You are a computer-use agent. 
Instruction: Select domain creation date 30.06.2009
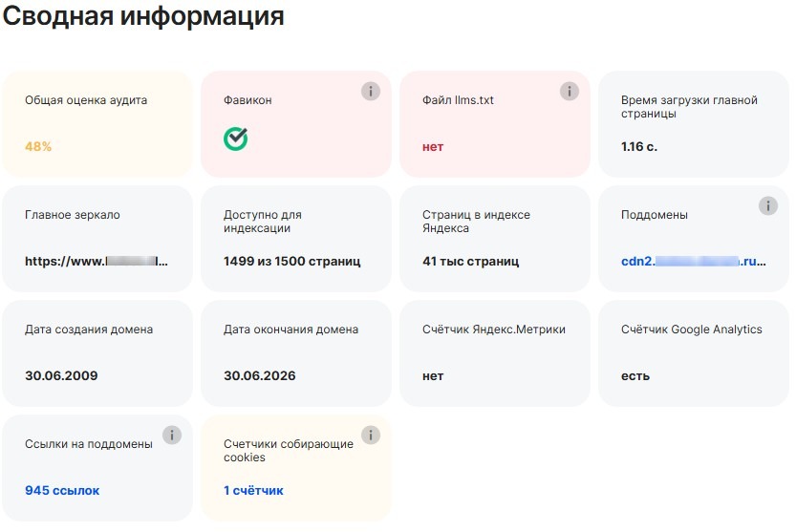pyautogui.click(x=61, y=375)
